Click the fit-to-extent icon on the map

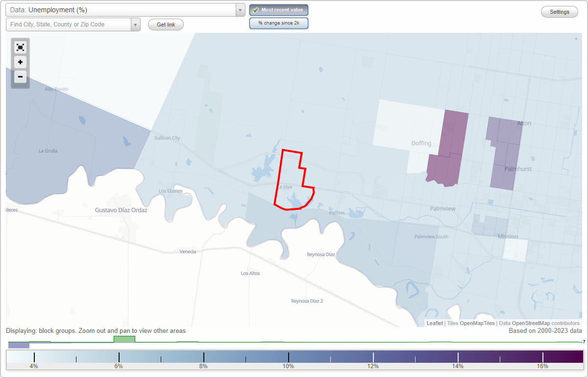(x=20, y=47)
